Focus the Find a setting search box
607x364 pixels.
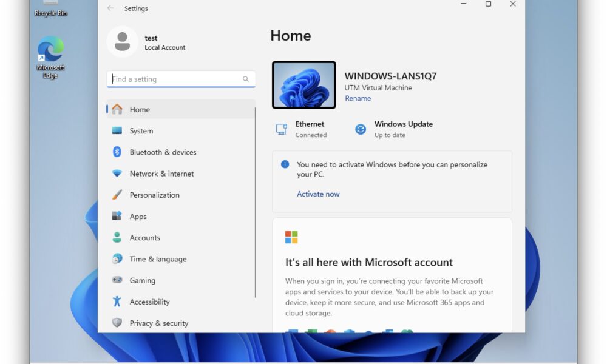coord(181,79)
